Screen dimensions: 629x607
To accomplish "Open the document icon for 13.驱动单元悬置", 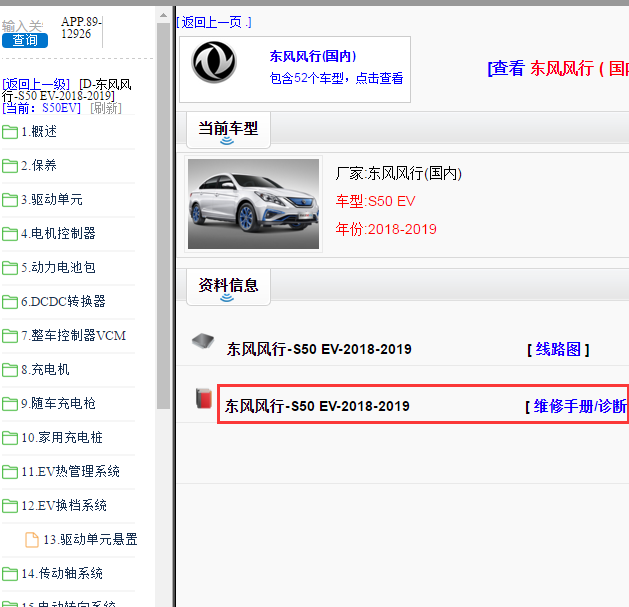I will 32,540.
